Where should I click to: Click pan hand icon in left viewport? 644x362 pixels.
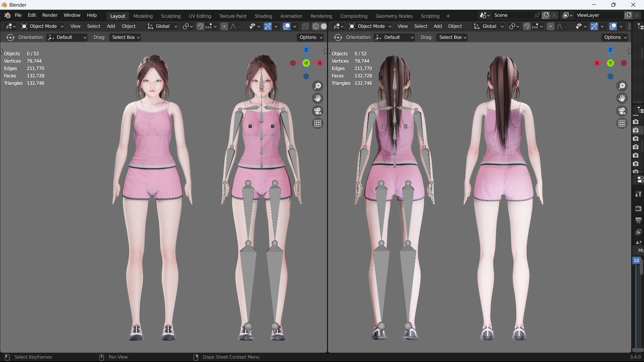[x=318, y=99]
